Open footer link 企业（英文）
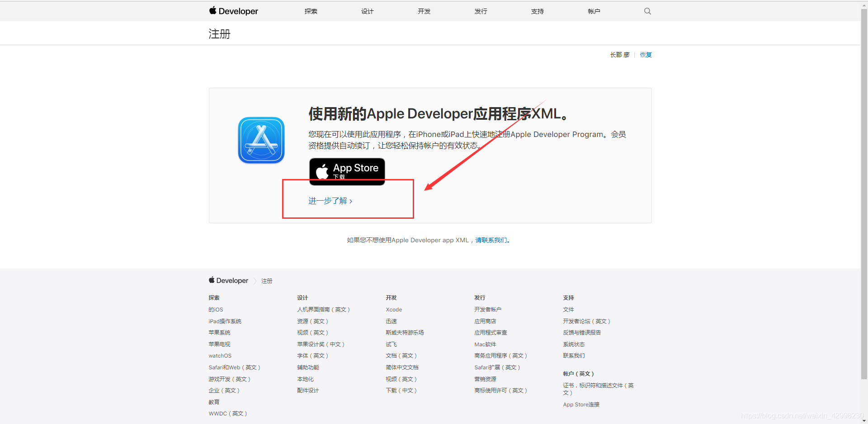The image size is (868, 424). 224,391
